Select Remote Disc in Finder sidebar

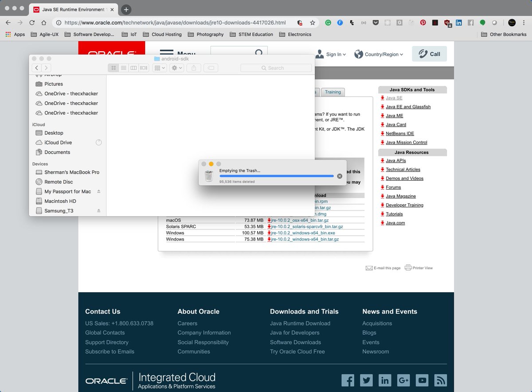pyautogui.click(x=59, y=182)
